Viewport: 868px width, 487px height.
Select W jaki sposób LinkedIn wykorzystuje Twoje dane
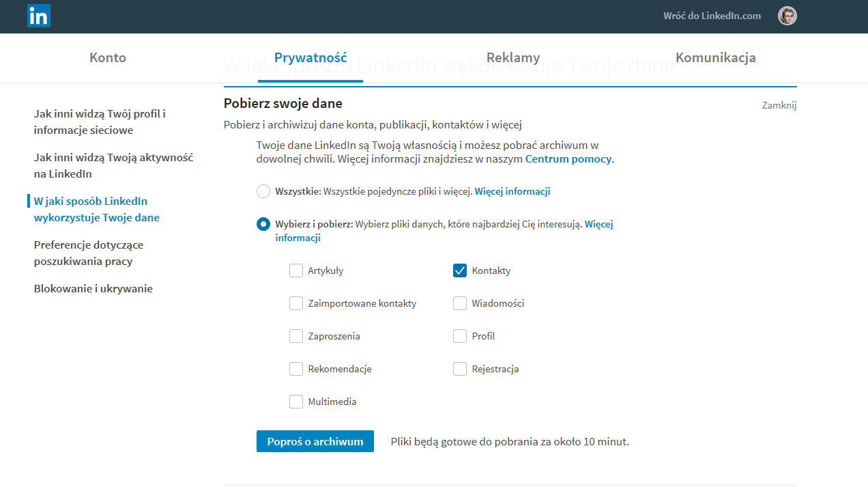point(97,209)
